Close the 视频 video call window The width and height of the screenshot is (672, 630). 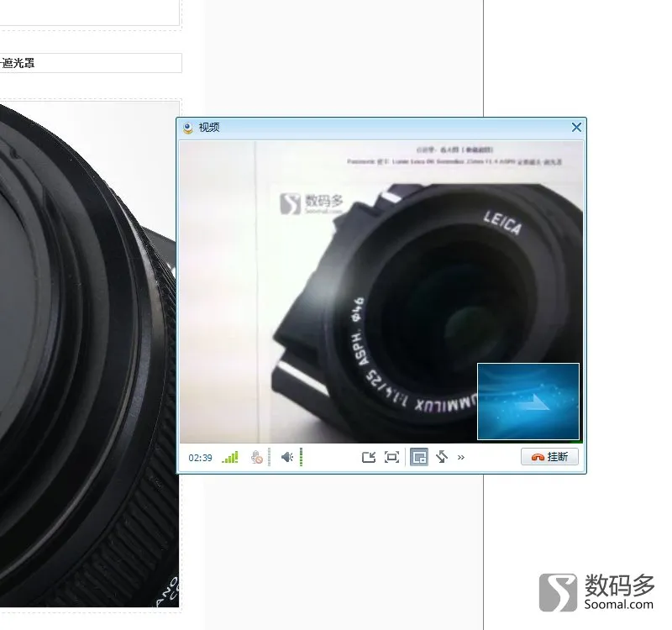coord(576,128)
